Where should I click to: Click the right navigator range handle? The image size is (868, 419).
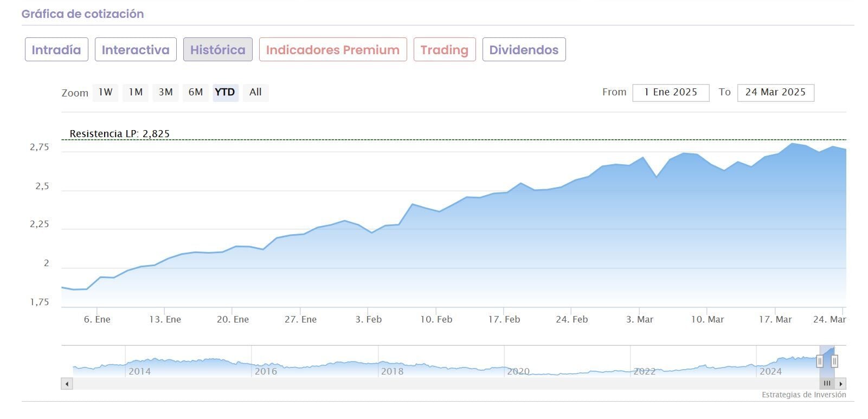click(x=834, y=361)
